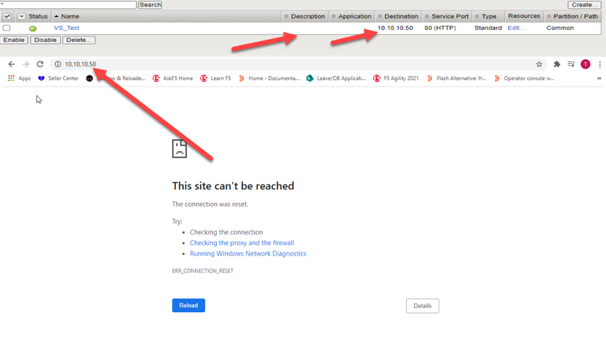The height and width of the screenshot is (364, 606).
Task: Open Home - Documentation bookmark
Action: (x=269, y=78)
